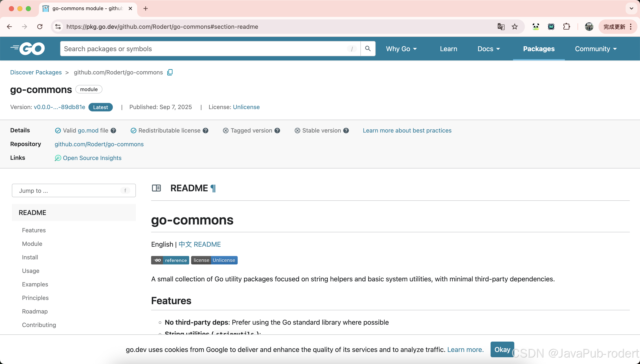
Task: Go back in browser history
Action: click(9, 26)
